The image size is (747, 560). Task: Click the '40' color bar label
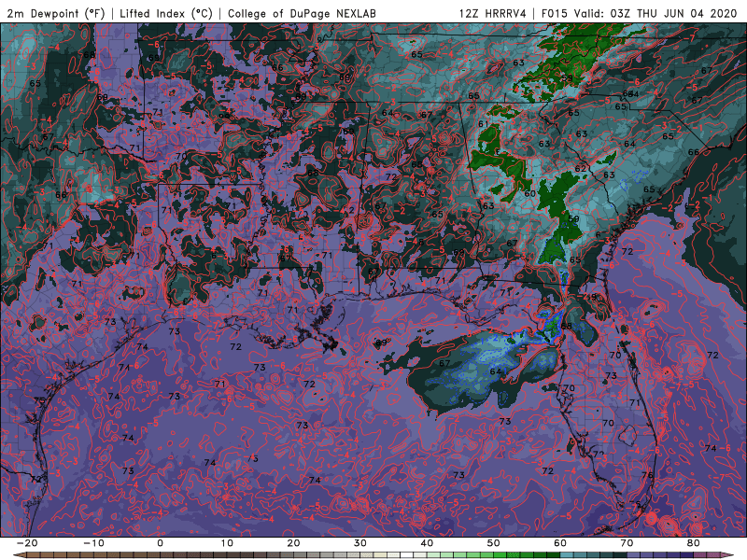click(427, 543)
